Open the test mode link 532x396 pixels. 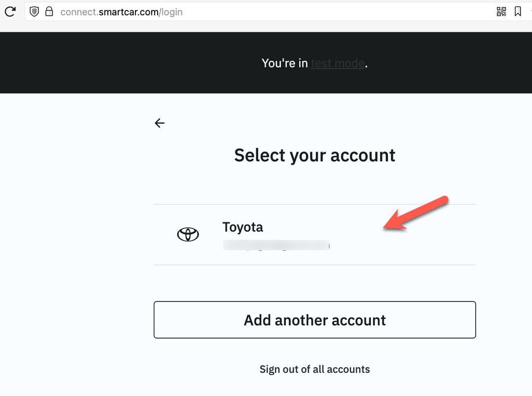[338, 63]
